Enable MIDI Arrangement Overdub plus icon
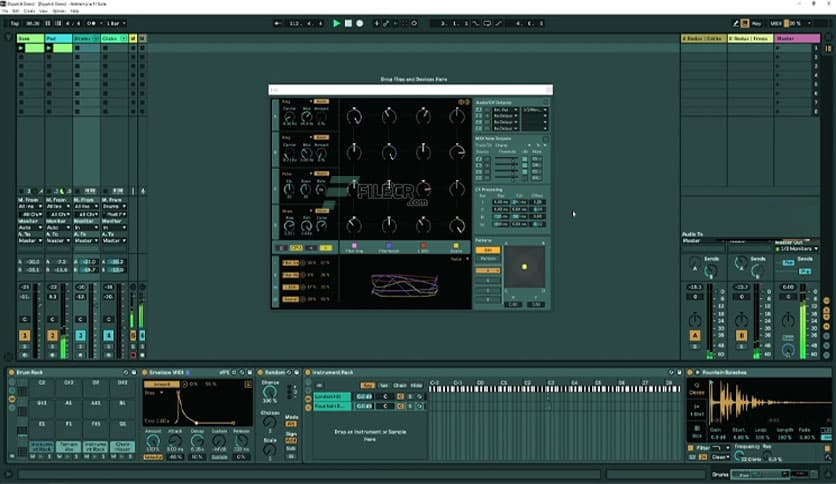Viewport: 836px width, 484px height. click(x=376, y=23)
